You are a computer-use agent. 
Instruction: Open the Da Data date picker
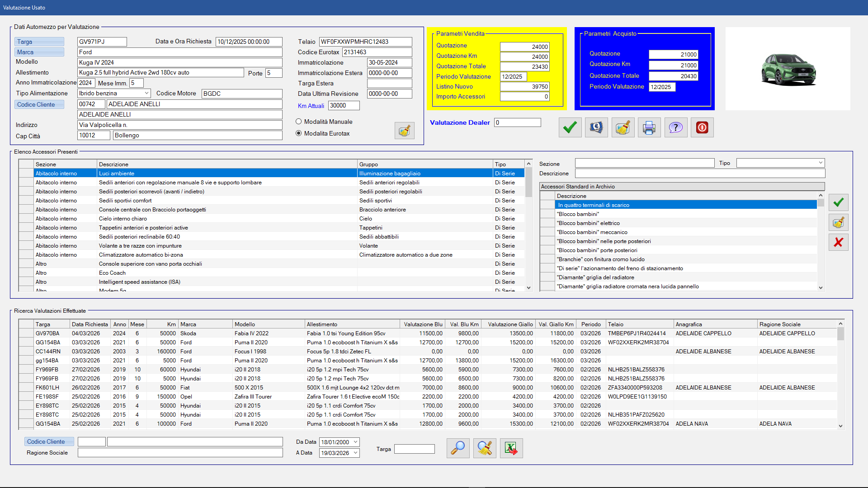click(x=355, y=442)
